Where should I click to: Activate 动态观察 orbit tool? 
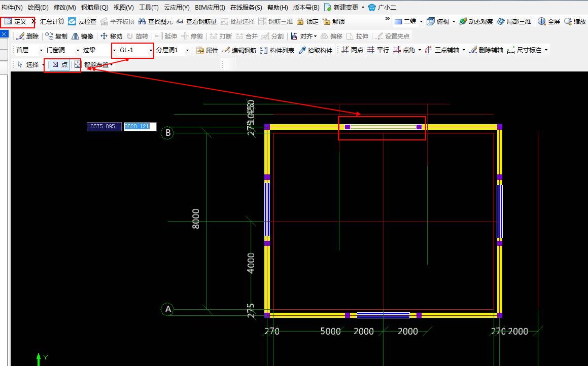(x=476, y=22)
